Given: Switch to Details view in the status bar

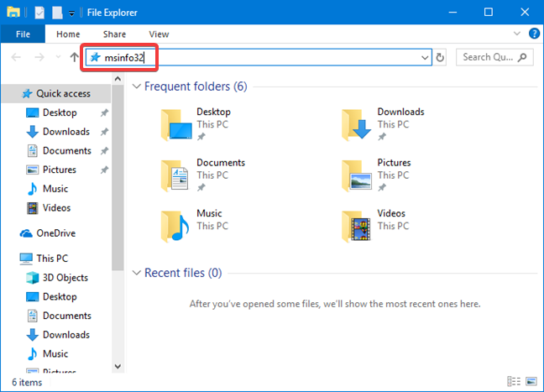Looking at the screenshot, I should click(x=514, y=381).
